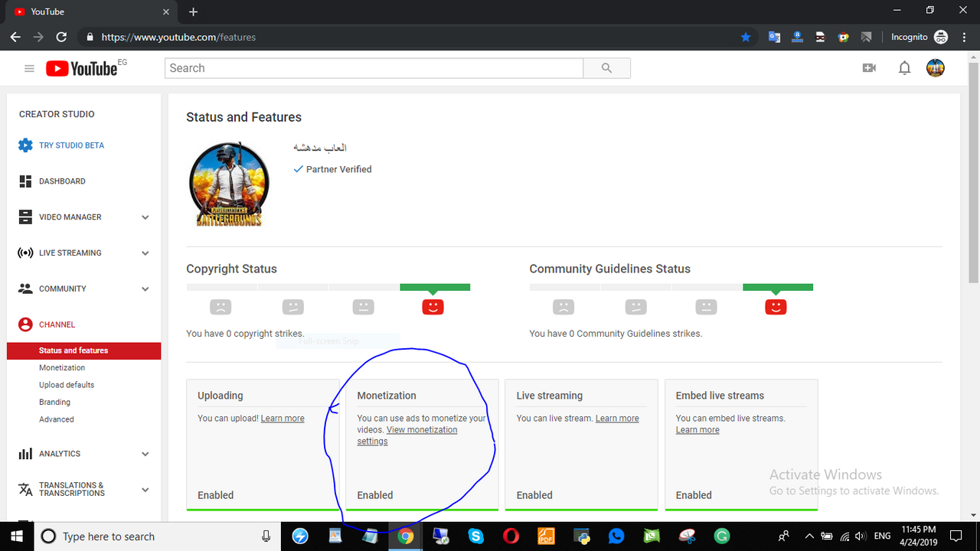Click the volume speaker tray icon
Image resolution: width=980 pixels, height=551 pixels.
tap(861, 536)
